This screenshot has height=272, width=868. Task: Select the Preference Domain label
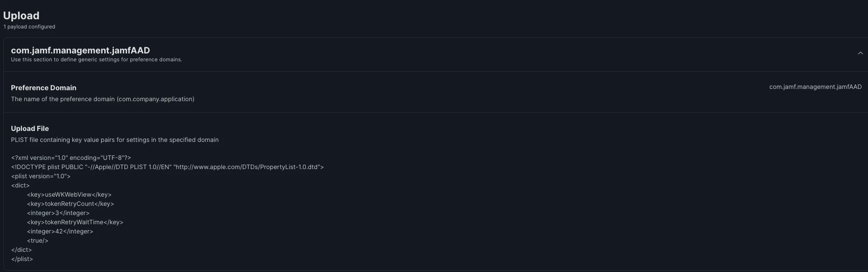pyautogui.click(x=43, y=88)
